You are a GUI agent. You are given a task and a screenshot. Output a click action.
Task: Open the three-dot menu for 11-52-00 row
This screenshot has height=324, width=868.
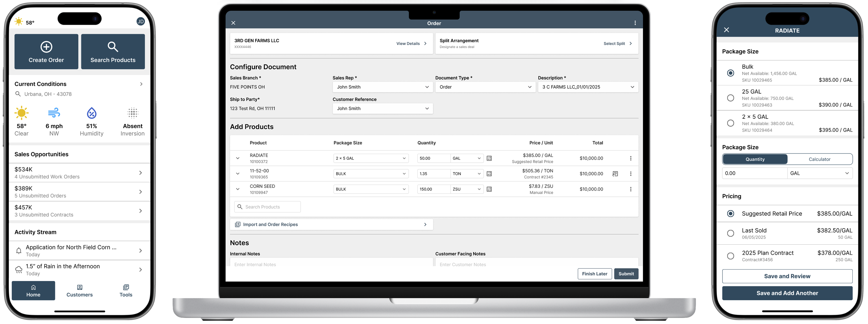631,174
